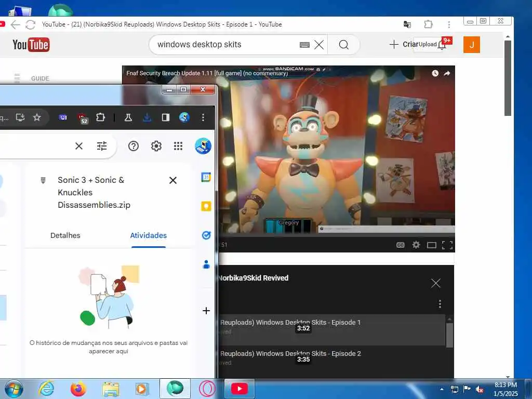Reload the YouTube page

click(30, 24)
